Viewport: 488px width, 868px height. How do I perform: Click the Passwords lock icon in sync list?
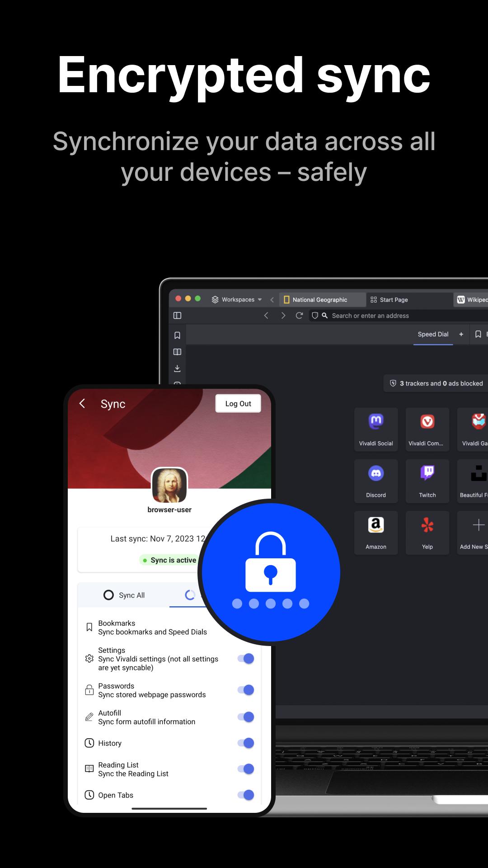click(89, 690)
